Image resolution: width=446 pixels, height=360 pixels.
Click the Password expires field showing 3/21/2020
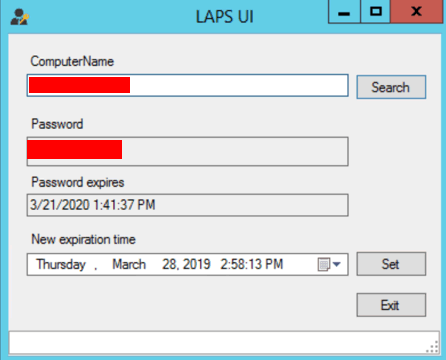pos(188,205)
